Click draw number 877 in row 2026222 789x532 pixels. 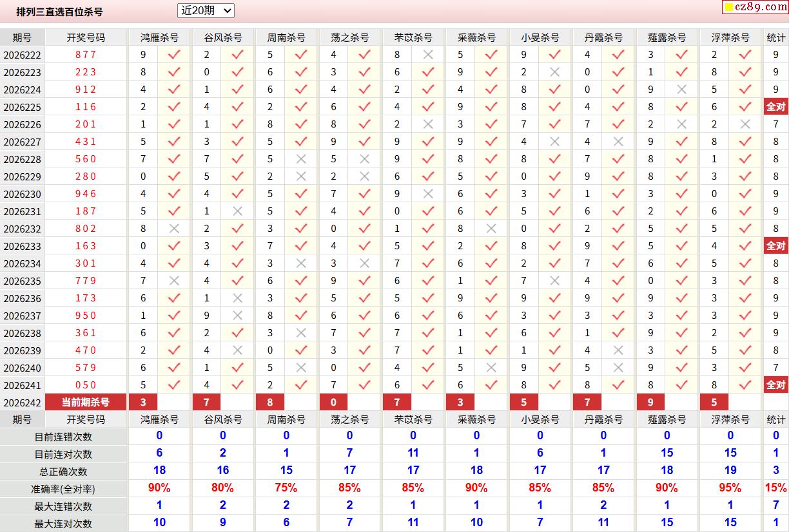86,55
